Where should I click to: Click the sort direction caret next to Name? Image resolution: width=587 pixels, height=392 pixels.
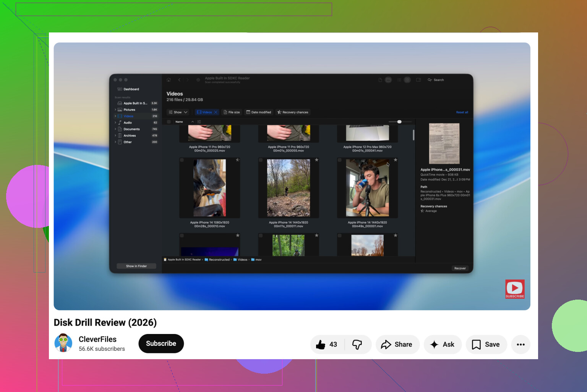coord(193,122)
